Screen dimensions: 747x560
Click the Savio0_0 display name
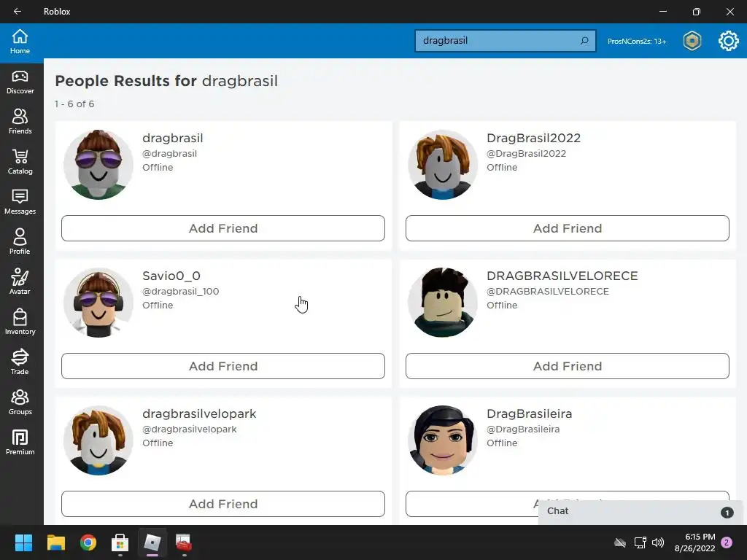(171, 276)
